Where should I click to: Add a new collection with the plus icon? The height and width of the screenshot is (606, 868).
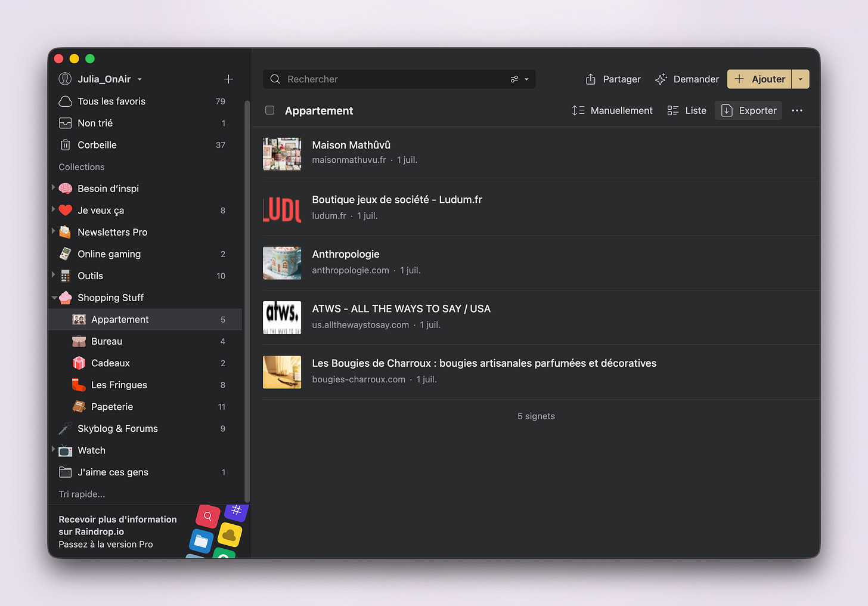coord(228,79)
